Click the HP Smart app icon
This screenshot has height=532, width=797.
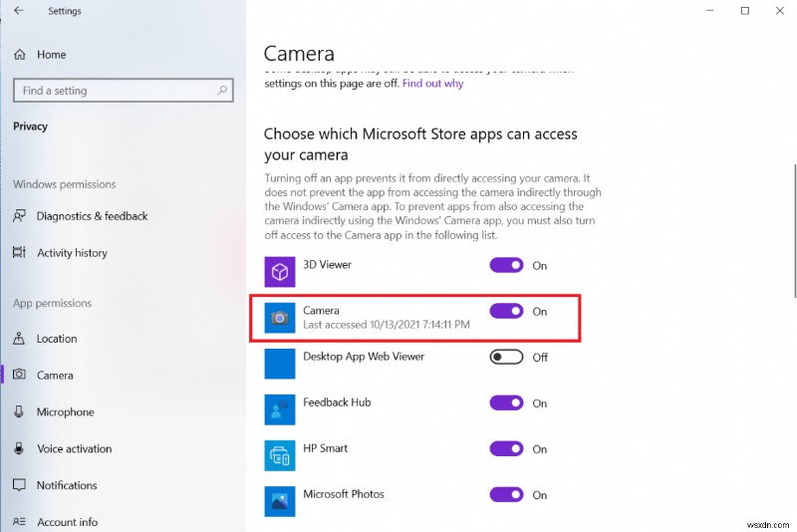click(x=280, y=454)
